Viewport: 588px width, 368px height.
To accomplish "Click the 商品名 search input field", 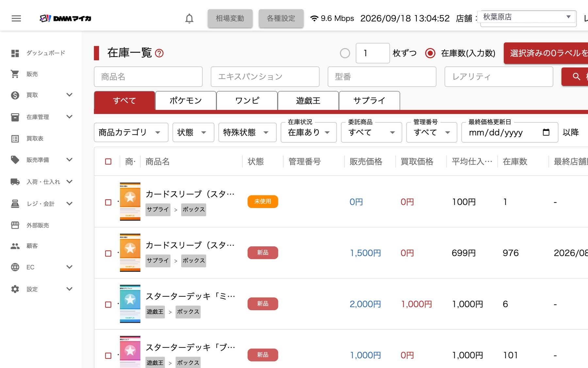I will click(x=148, y=77).
